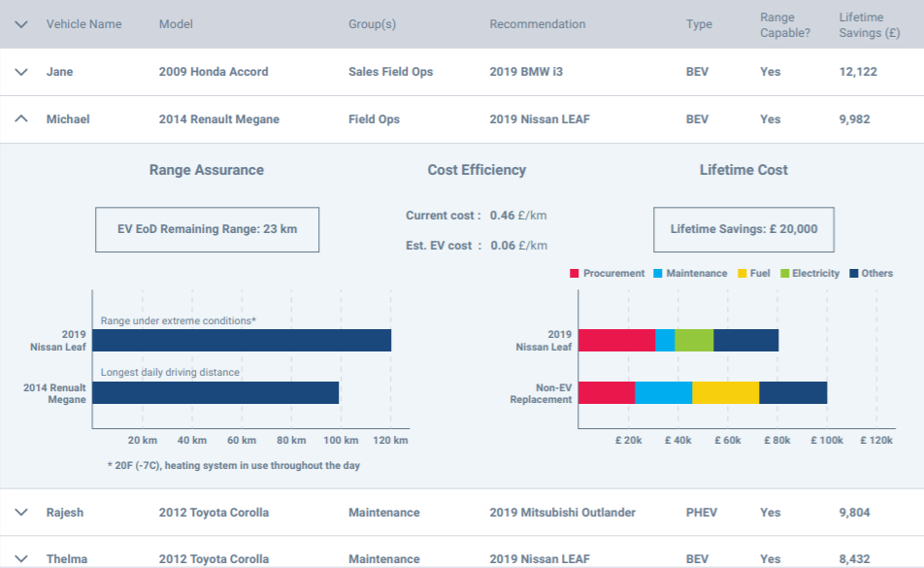Expand Rajesh's 2012 Toyota Corolla row

click(x=21, y=512)
